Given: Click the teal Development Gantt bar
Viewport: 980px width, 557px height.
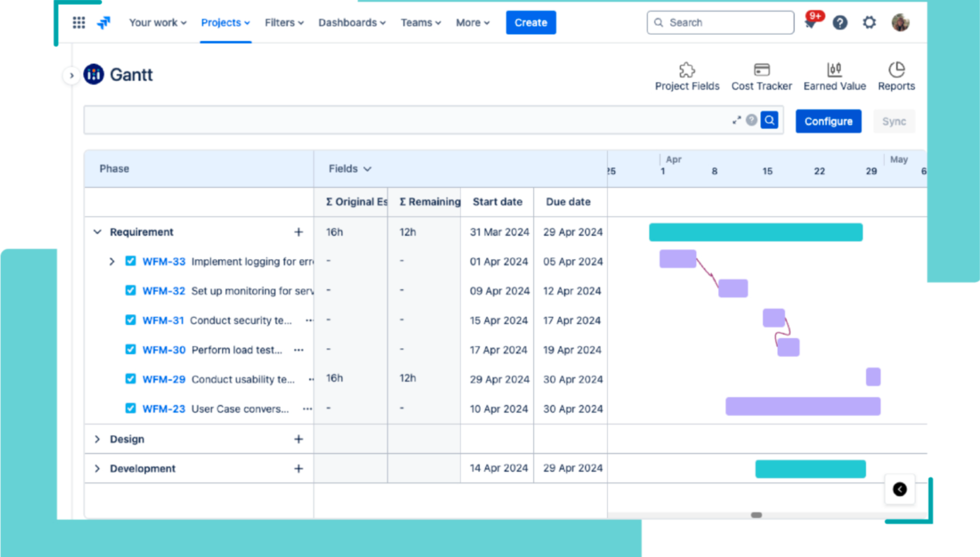Looking at the screenshot, I should [x=810, y=469].
